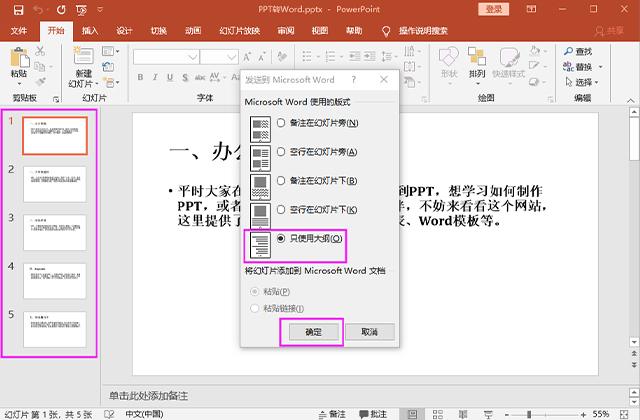Save the presentation from the quick access toolbar
The height and width of the screenshot is (420, 640).
click(18, 9)
